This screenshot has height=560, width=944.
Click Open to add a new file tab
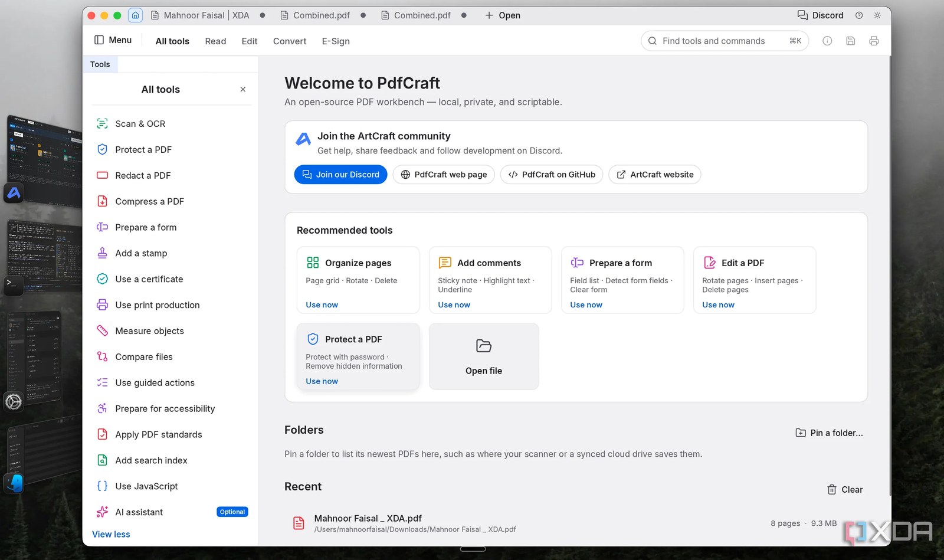click(x=503, y=15)
